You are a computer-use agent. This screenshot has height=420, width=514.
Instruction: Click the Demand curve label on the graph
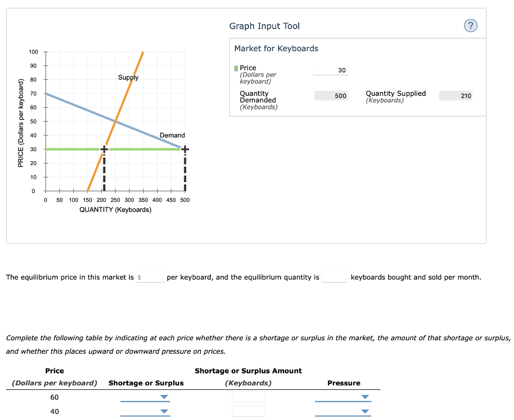pos(172,135)
